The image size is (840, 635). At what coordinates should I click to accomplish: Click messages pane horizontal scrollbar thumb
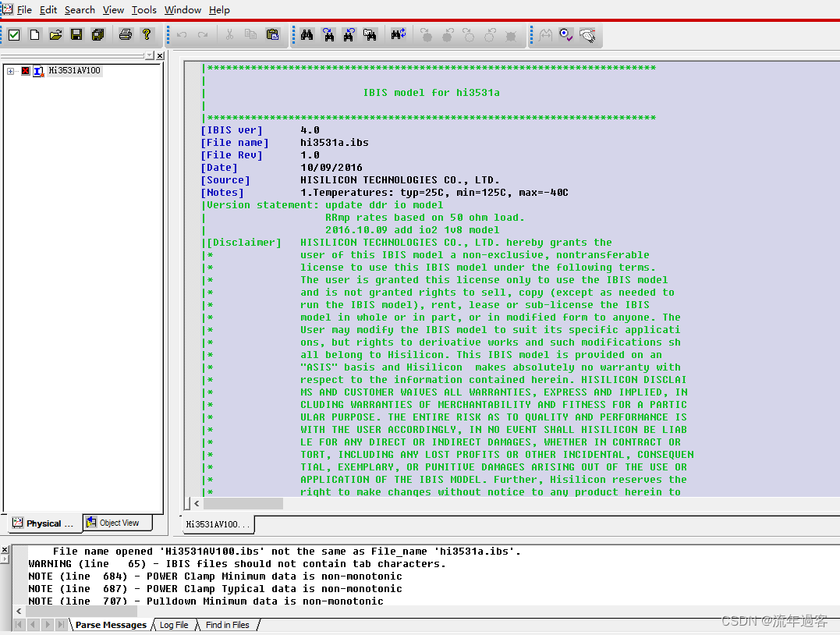coord(81,611)
